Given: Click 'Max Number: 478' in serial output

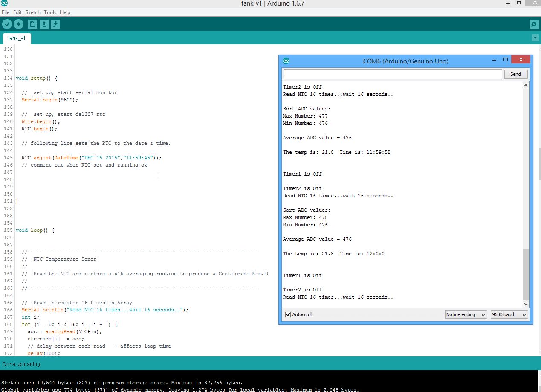Looking at the screenshot, I should (305, 217).
